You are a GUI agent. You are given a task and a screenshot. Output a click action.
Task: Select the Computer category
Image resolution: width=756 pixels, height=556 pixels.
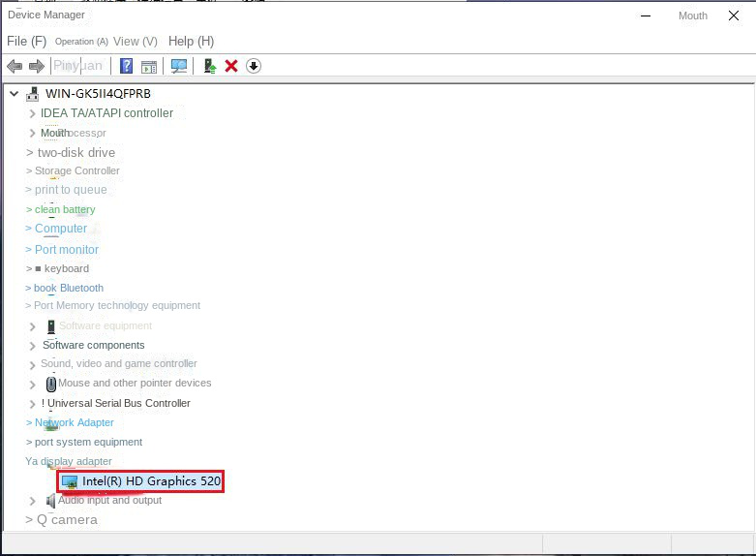tap(61, 229)
